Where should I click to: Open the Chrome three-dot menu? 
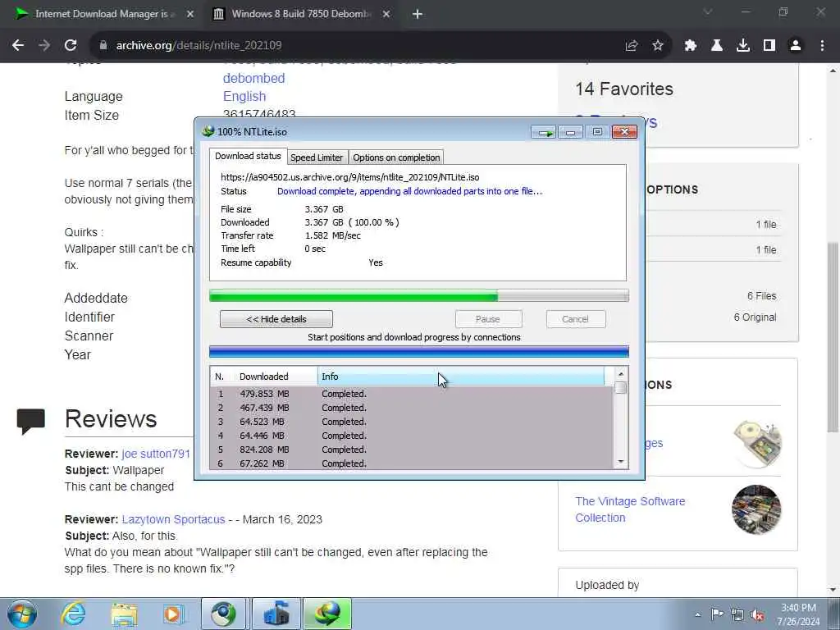pos(822,46)
